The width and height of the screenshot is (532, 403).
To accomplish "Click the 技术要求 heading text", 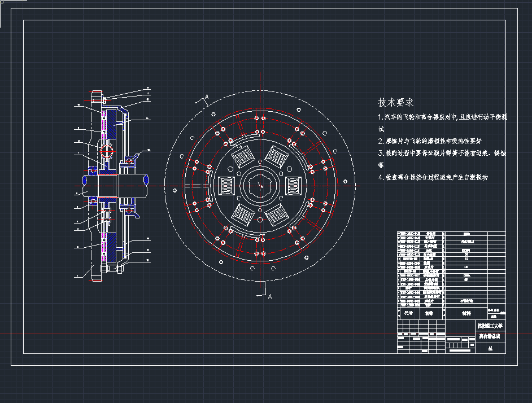I will [x=395, y=103].
